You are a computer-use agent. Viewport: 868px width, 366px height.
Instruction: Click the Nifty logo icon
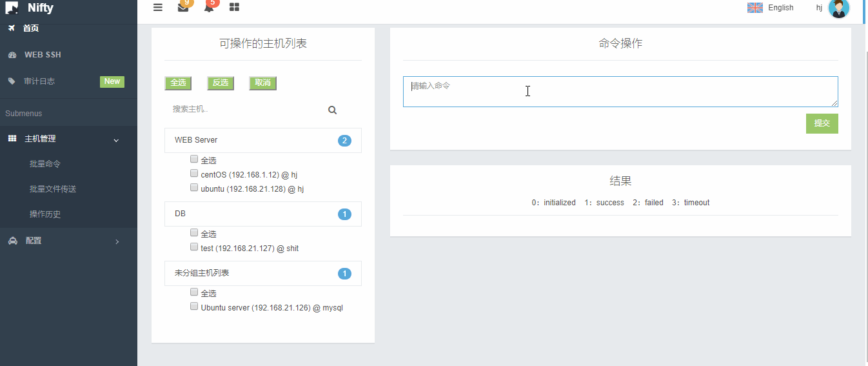(12, 8)
